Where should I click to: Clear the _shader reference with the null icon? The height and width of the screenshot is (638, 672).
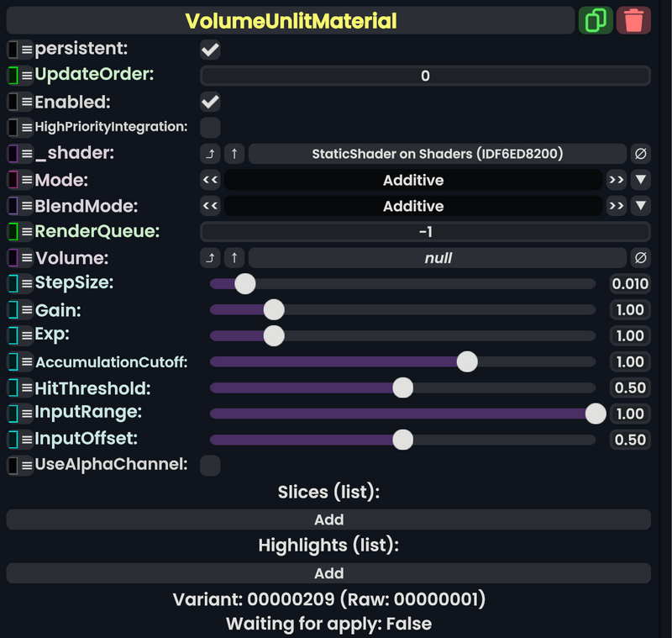click(643, 153)
